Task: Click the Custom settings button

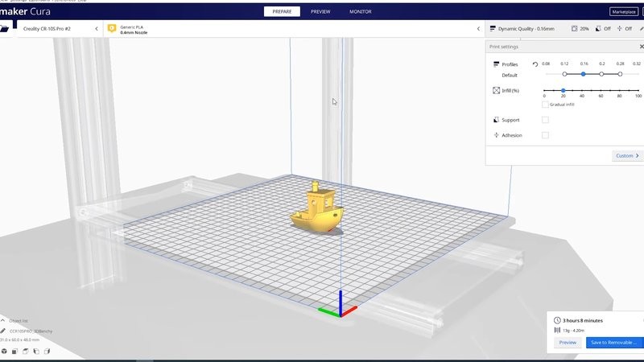Action: (x=627, y=155)
